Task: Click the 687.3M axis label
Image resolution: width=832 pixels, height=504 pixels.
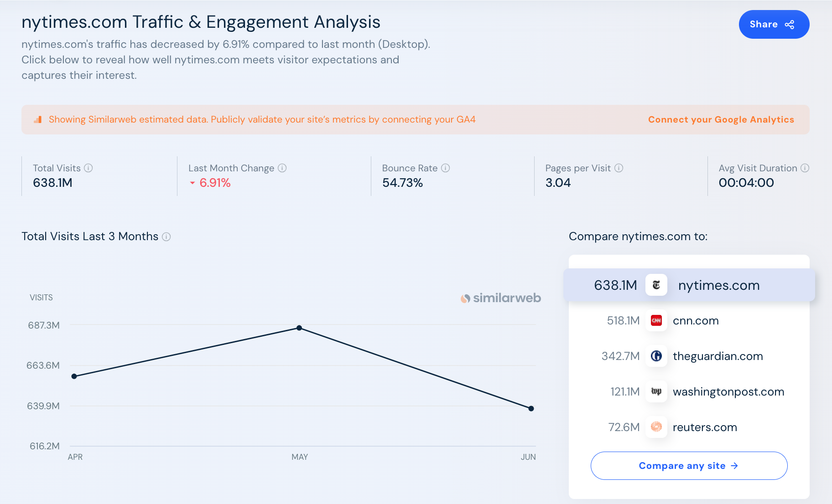Action: pos(44,325)
